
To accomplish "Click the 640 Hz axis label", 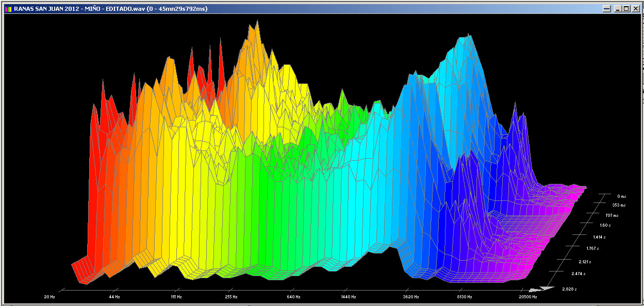I will point(293,297).
